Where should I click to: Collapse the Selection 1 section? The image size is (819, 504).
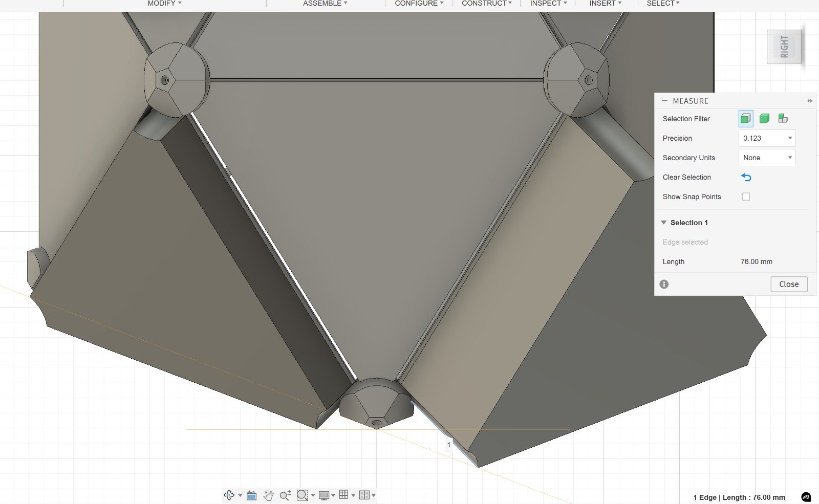pos(664,223)
